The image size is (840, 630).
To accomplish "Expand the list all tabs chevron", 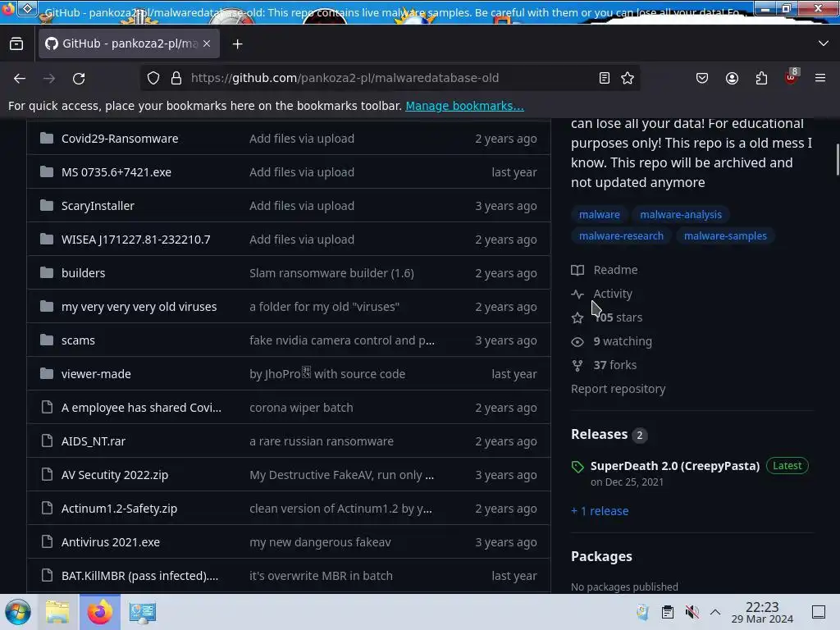I will click(823, 43).
